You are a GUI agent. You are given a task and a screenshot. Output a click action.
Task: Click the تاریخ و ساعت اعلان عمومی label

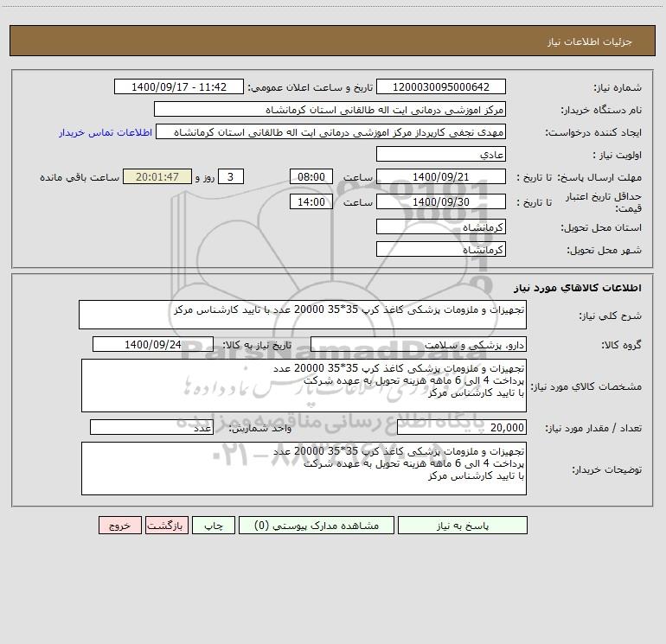point(310,87)
